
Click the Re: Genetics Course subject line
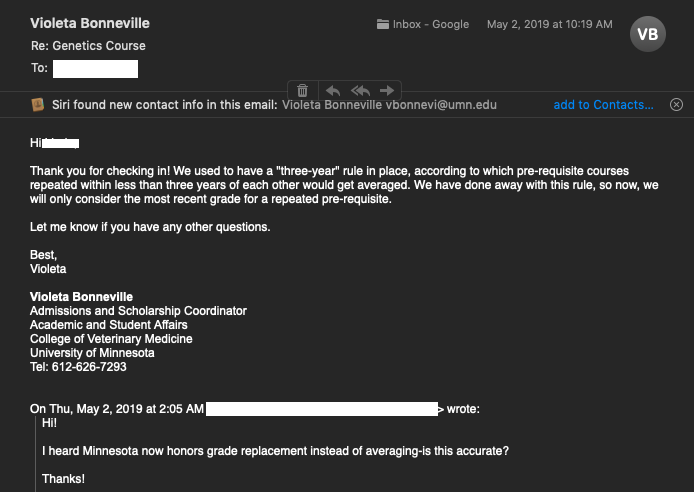[x=88, y=46]
